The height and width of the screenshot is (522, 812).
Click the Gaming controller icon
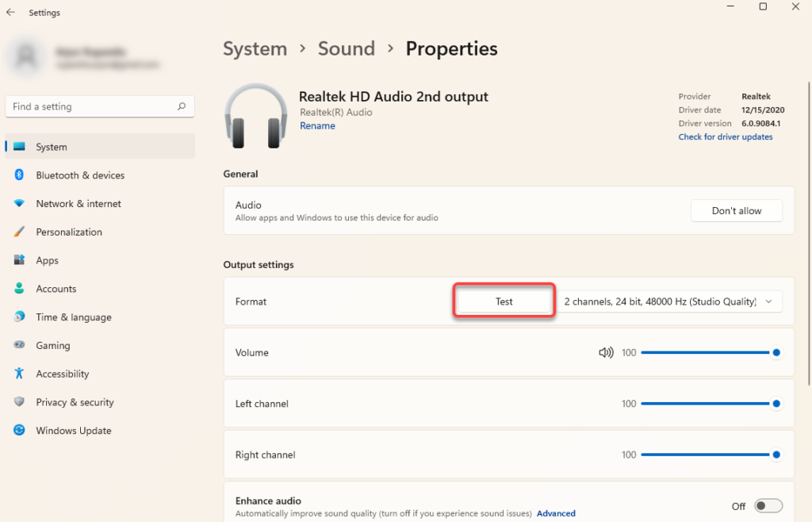click(19, 346)
